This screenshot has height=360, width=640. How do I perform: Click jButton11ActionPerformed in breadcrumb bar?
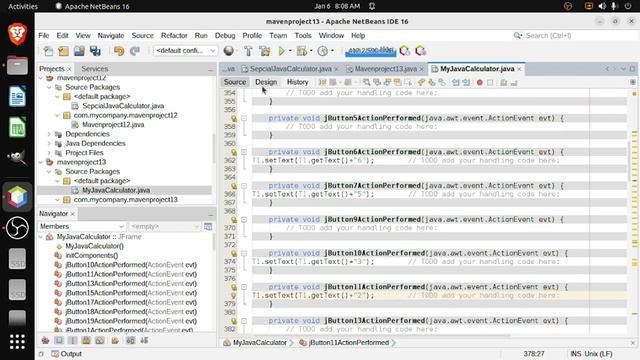click(x=349, y=343)
